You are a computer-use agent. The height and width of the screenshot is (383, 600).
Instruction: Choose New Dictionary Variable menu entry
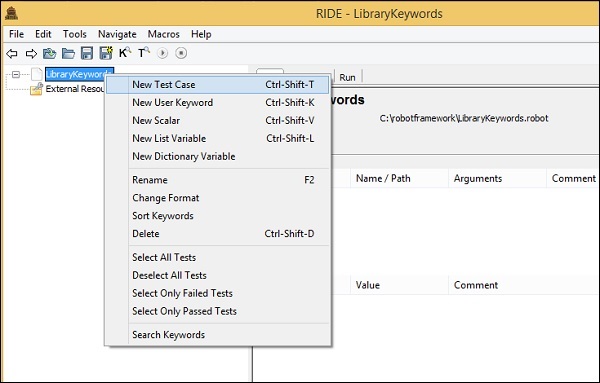tap(217, 156)
